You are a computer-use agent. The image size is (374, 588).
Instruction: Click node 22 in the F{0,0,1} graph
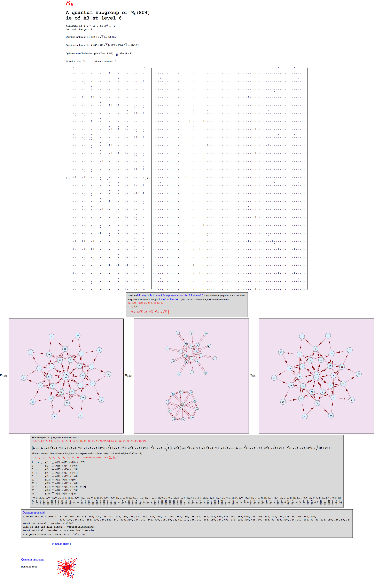(x=328, y=336)
